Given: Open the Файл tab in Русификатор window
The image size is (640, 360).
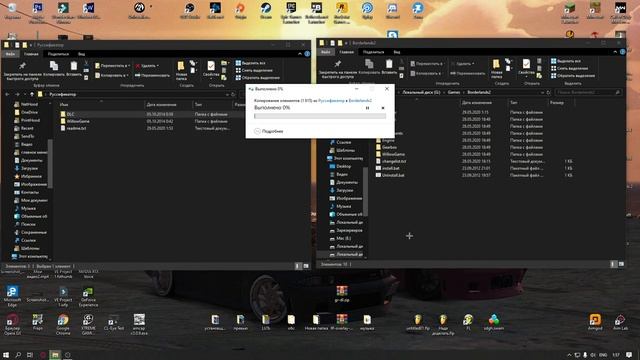Looking at the screenshot, I should point(10,54).
